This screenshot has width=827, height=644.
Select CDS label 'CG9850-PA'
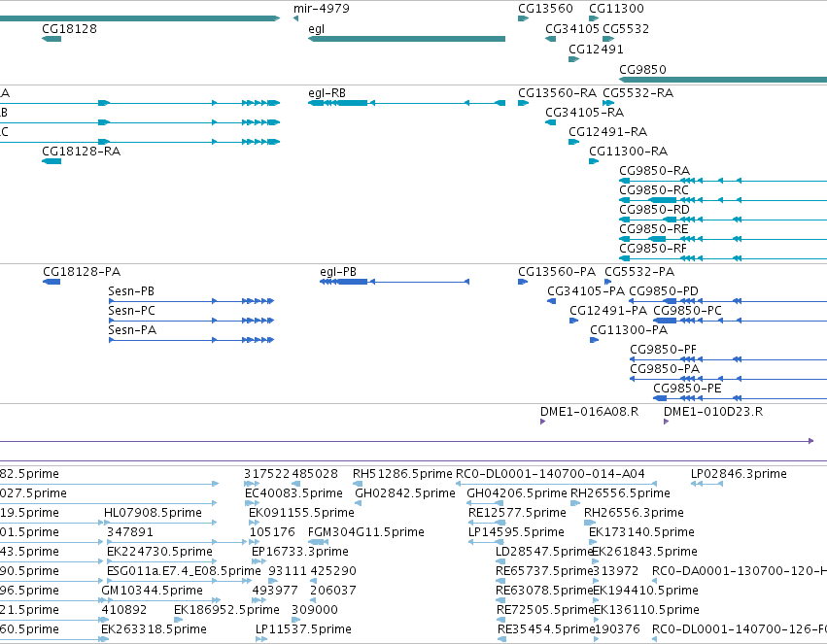point(665,370)
